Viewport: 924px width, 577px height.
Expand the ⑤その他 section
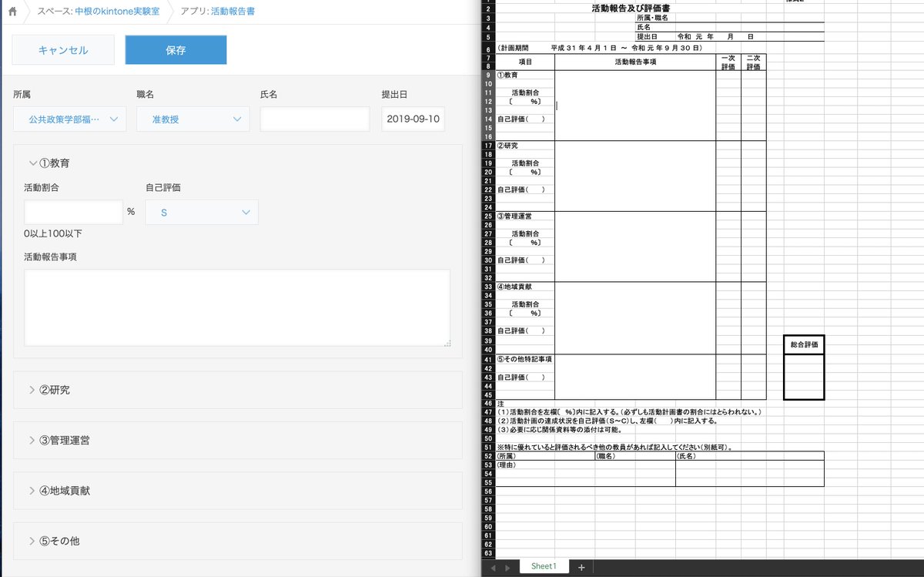pos(54,541)
